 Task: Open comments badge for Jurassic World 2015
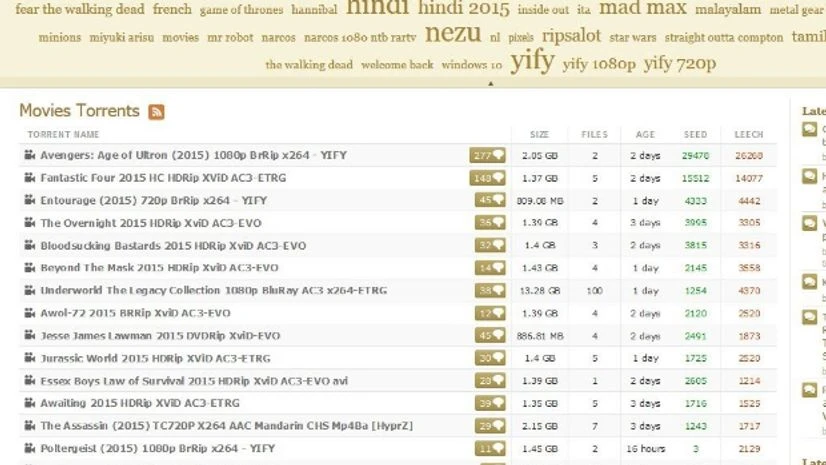point(490,358)
